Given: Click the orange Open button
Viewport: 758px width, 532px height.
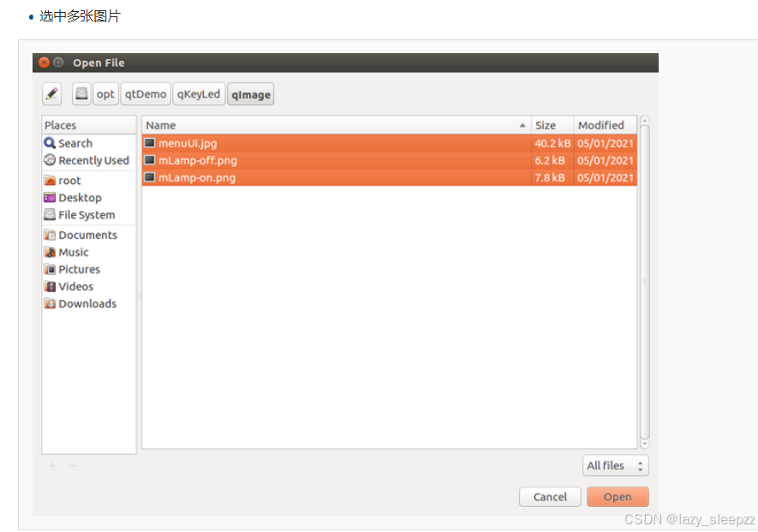Looking at the screenshot, I should pos(618,497).
